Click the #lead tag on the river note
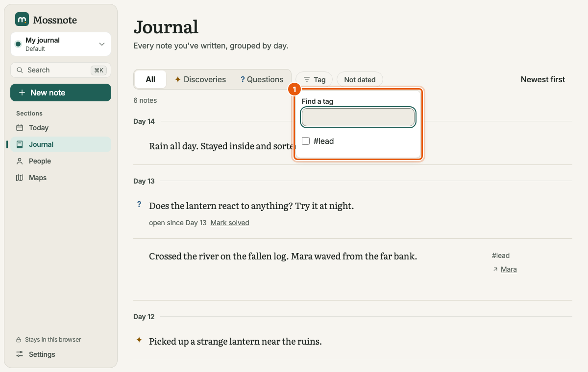The width and height of the screenshot is (588, 372). [501, 256]
